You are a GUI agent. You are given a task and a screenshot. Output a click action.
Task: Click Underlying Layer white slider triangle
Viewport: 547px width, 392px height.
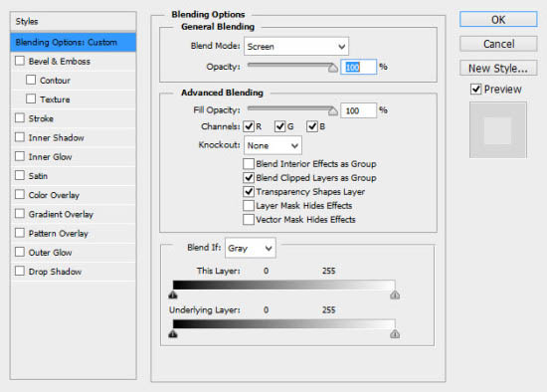tap(395, 334)
